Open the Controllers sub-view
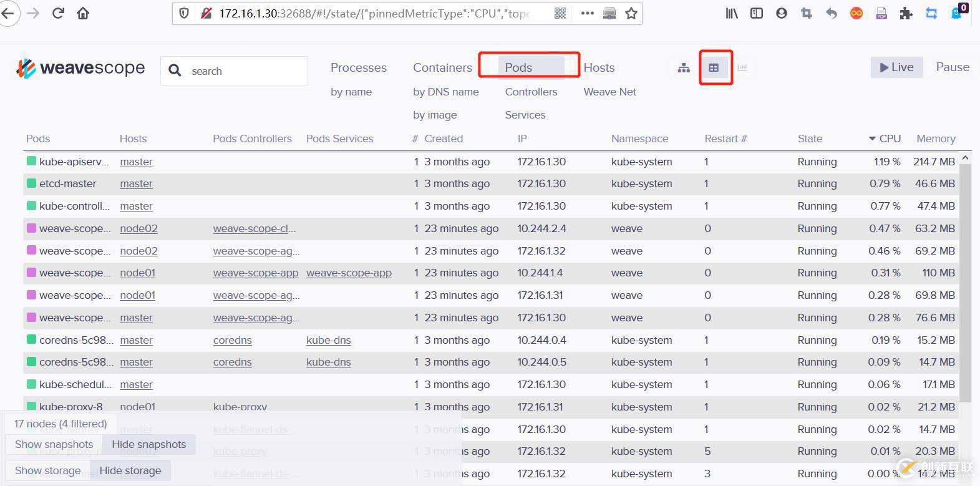Image resolution: width=980 pixels, height=486 pixels. [x=531, y=92]
